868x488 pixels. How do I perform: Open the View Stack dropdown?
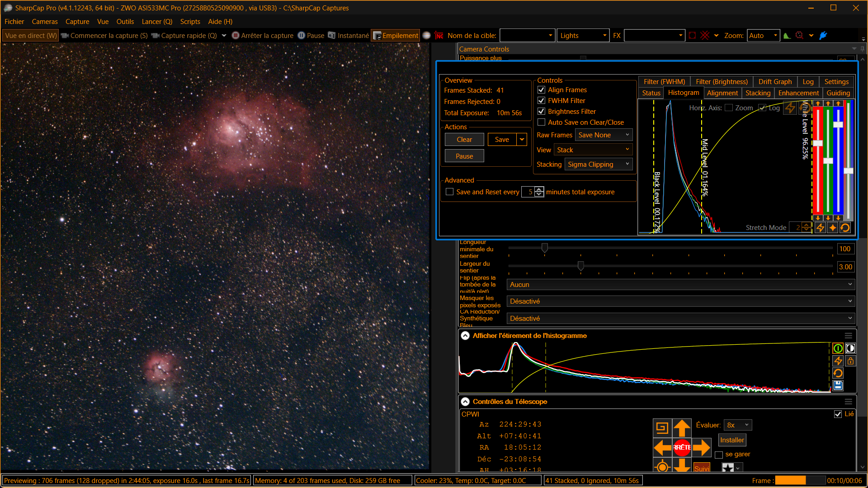[593, 150]
